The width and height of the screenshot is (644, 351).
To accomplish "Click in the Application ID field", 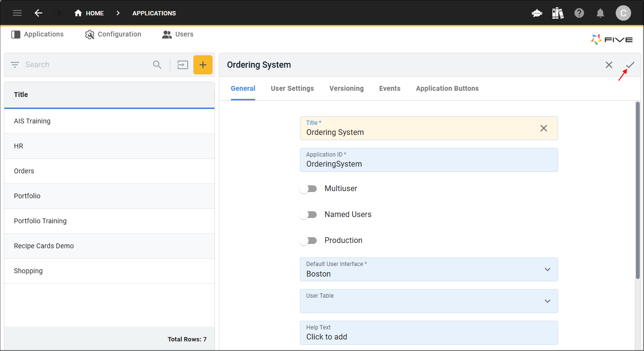I will point(429,160).
